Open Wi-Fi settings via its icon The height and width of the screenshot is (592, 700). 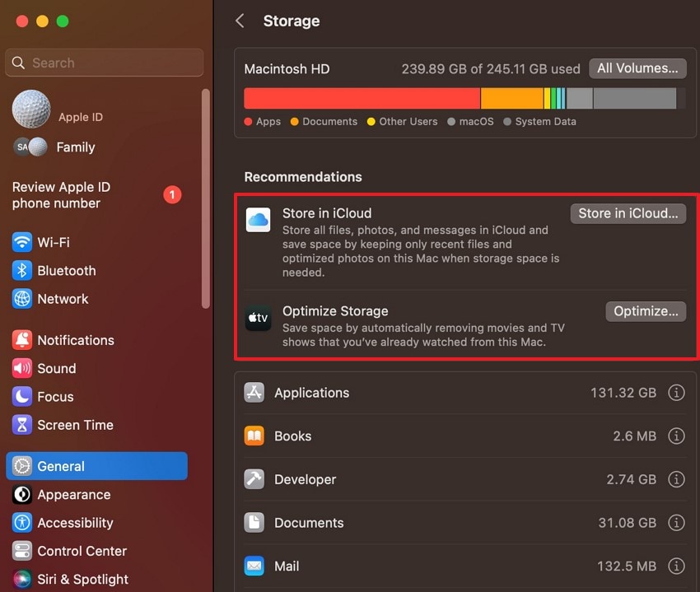coord(22,242)
